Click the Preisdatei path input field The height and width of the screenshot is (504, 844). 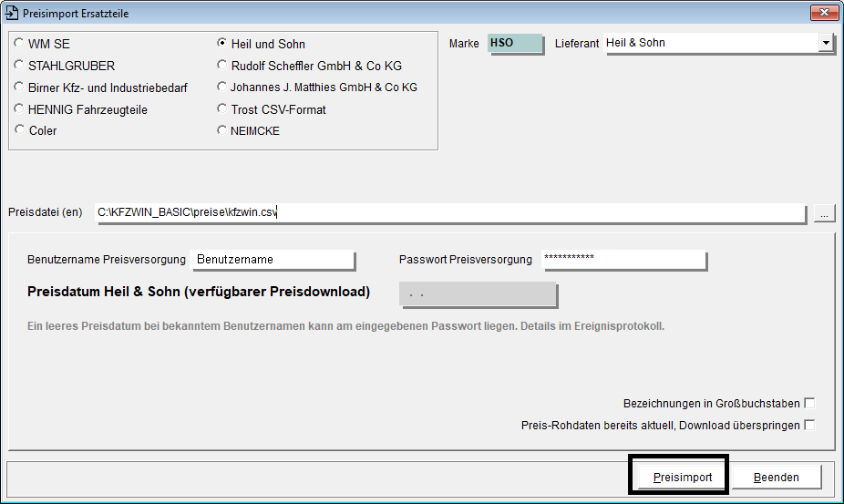[450, 212]
